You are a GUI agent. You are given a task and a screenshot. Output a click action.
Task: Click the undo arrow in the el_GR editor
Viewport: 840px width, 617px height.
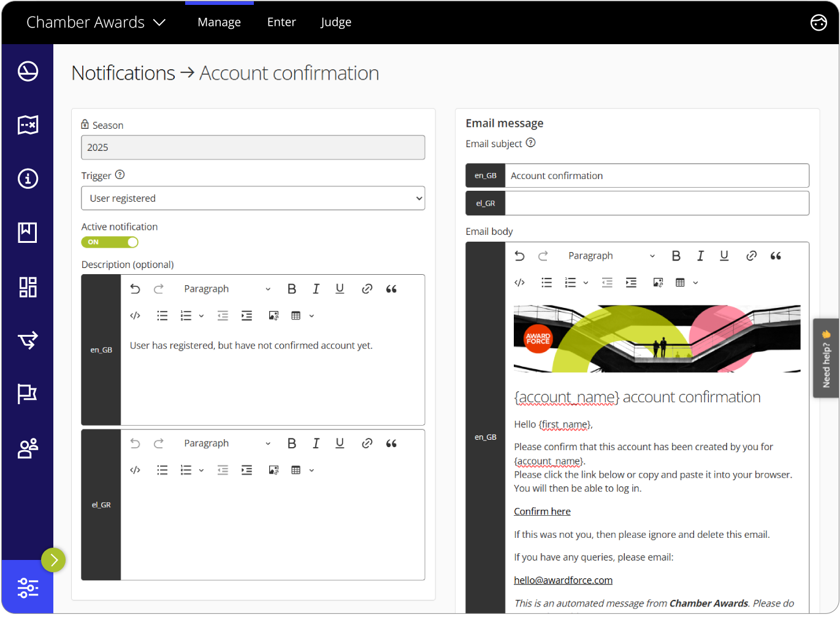pyautogui.click(x=136, y=443)
